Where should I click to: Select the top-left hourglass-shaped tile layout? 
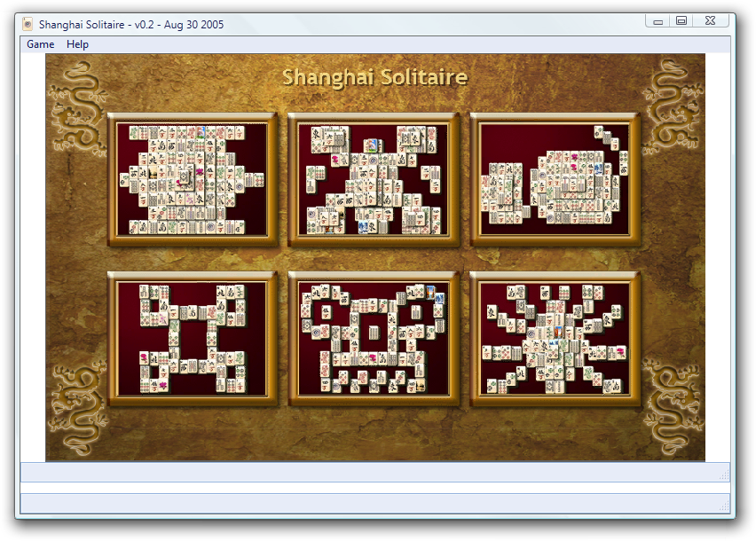(193, 180)
